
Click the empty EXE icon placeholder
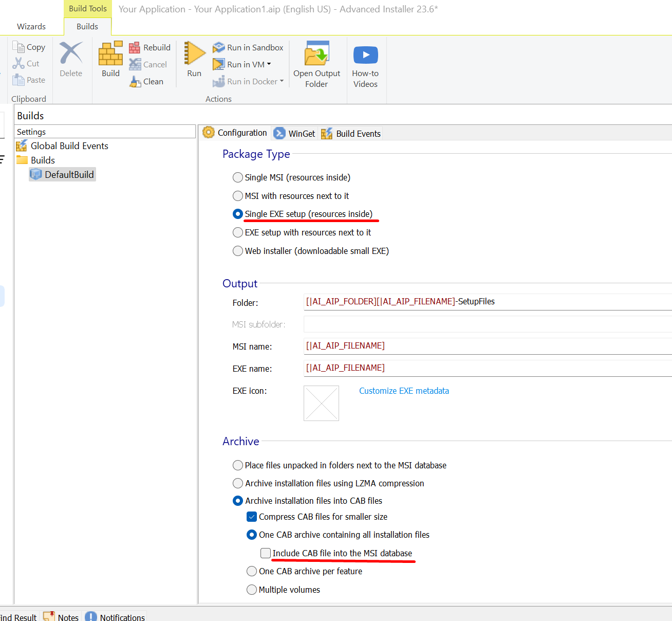[x=321, y=403]
